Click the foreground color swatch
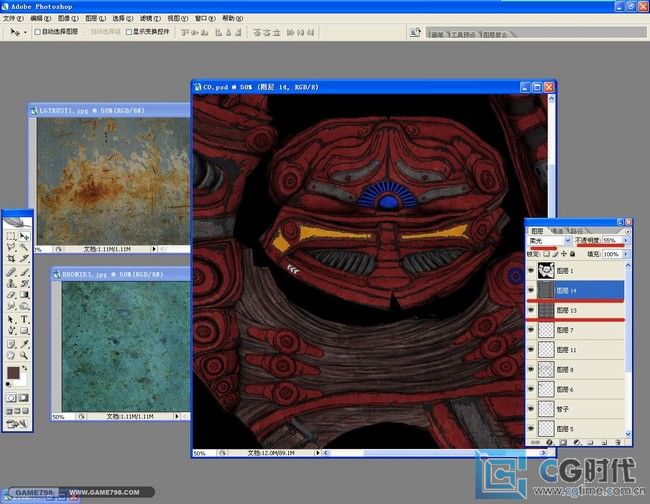The width and height of the screenshot is (650, 504). pos(13,372)
